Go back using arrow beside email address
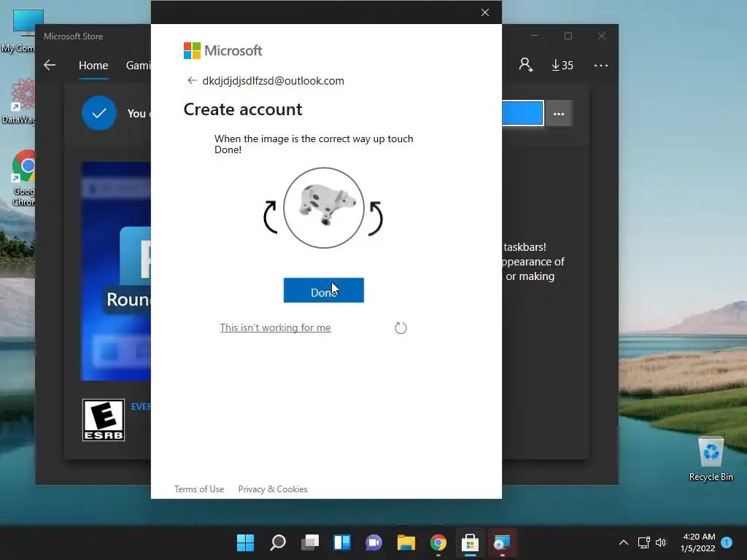747x560 pixels. 192,80
